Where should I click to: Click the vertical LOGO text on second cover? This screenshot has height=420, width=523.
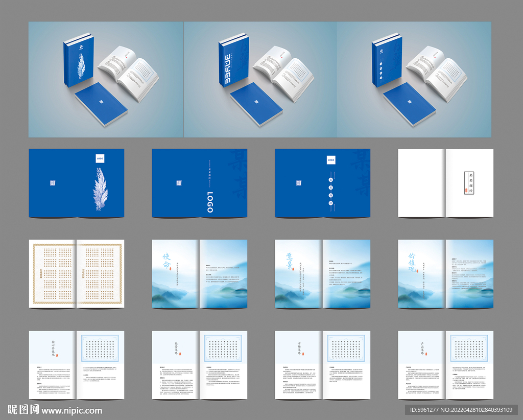(x=210, y=202)
